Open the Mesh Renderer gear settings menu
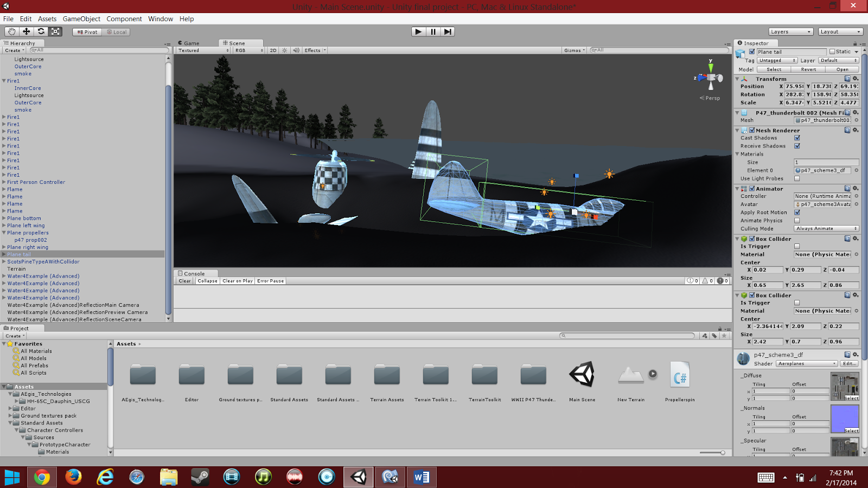868x488 pixels. point(856,130)
